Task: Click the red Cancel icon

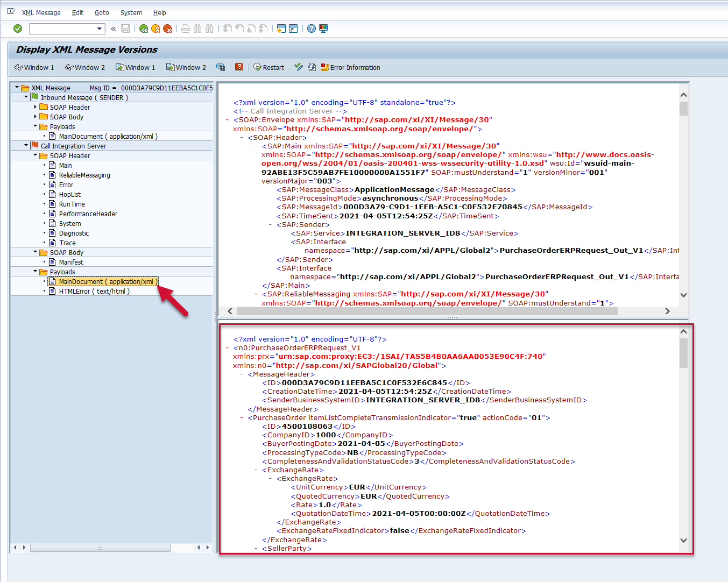Action: pos(167,29)
